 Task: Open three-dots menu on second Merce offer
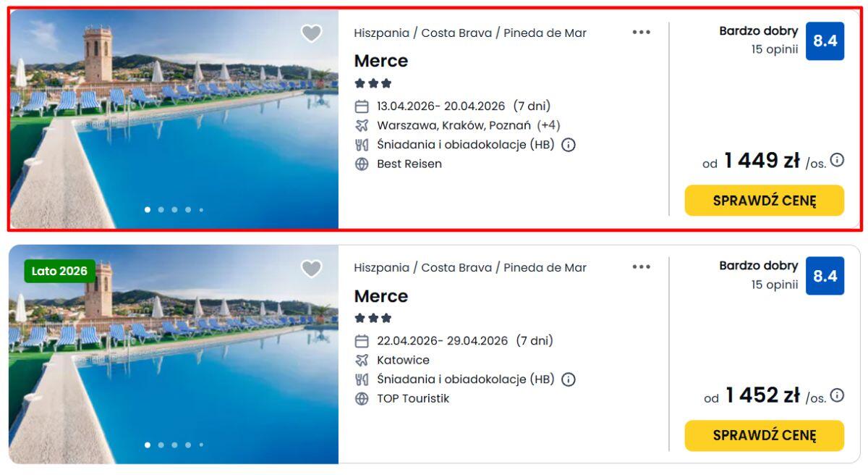(x=641, y=266)
